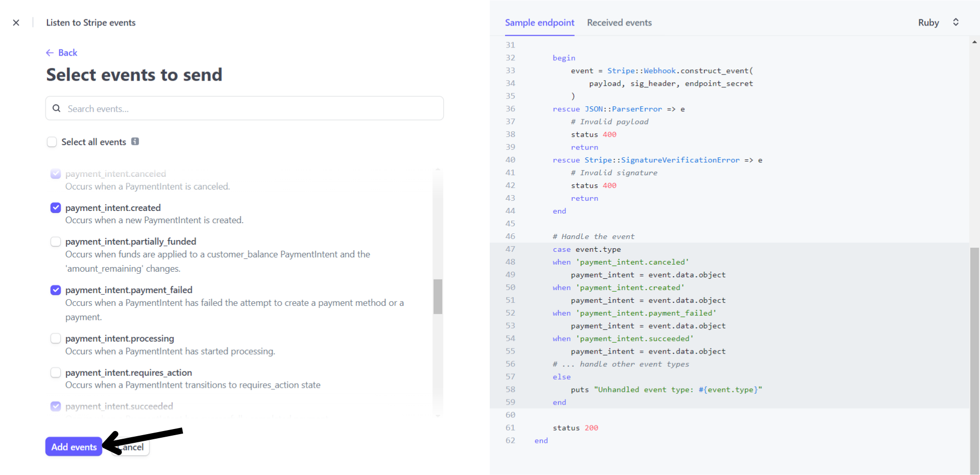The width and height of the screenshot is (980, 475).
Task: Enable the Select all events checkbox
Action: click(52, 142)
